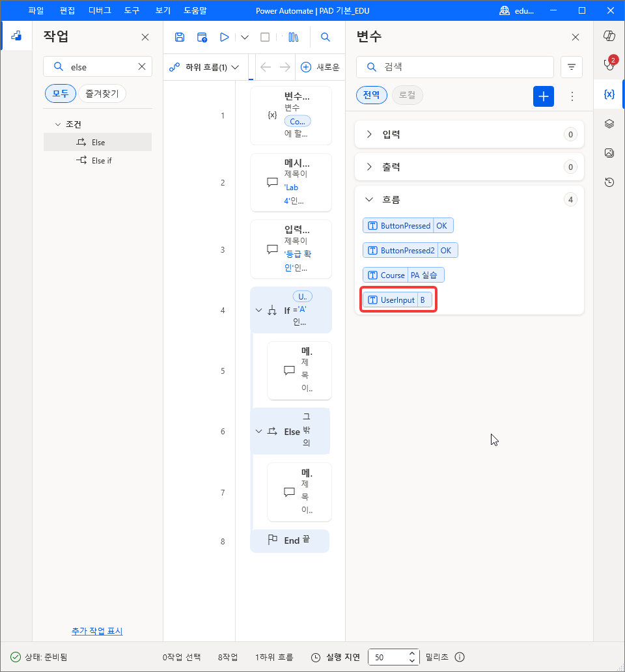
Task: Click the If condition icon at step 4
Action: pos(272,311)
